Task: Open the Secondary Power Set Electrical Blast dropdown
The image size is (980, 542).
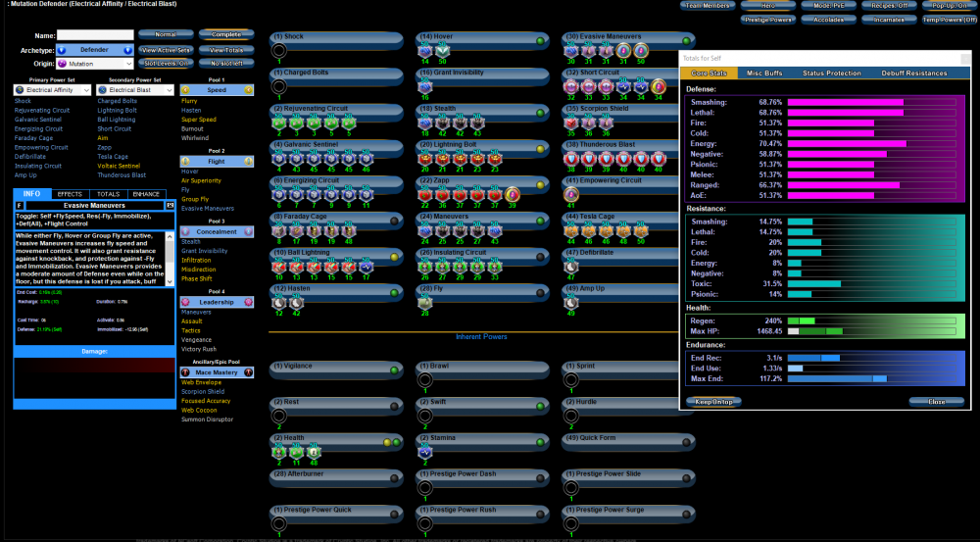Action: (135, 90)
